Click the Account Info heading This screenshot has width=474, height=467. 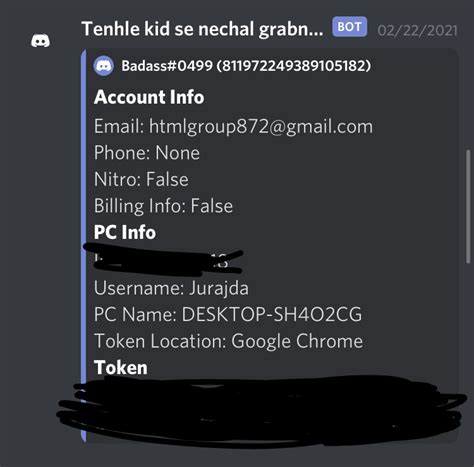click(149, 97)
